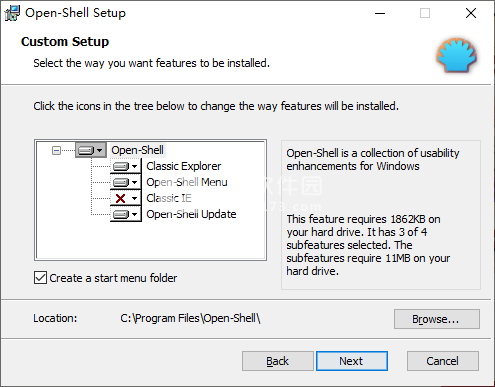Click the Browse... button
This screenshot has width=495, height=387.
[x=437, y=319]
